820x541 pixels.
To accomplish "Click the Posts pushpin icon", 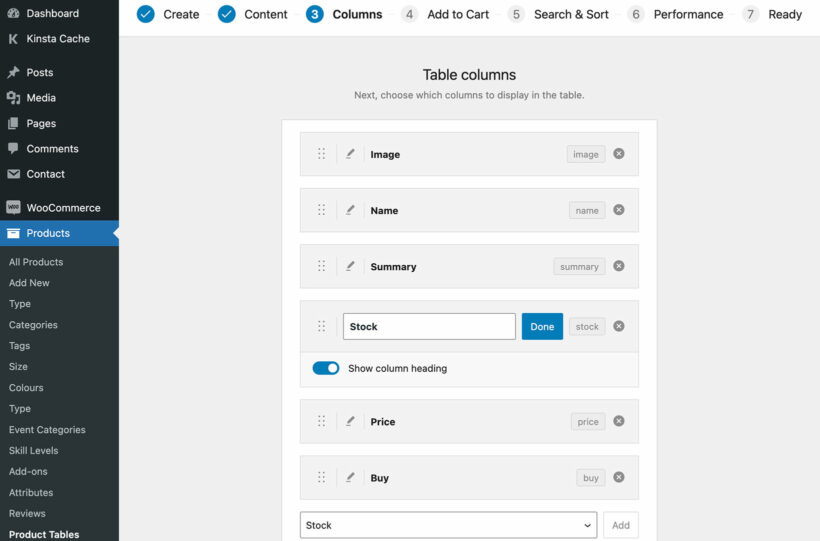I will click(13, 72).
